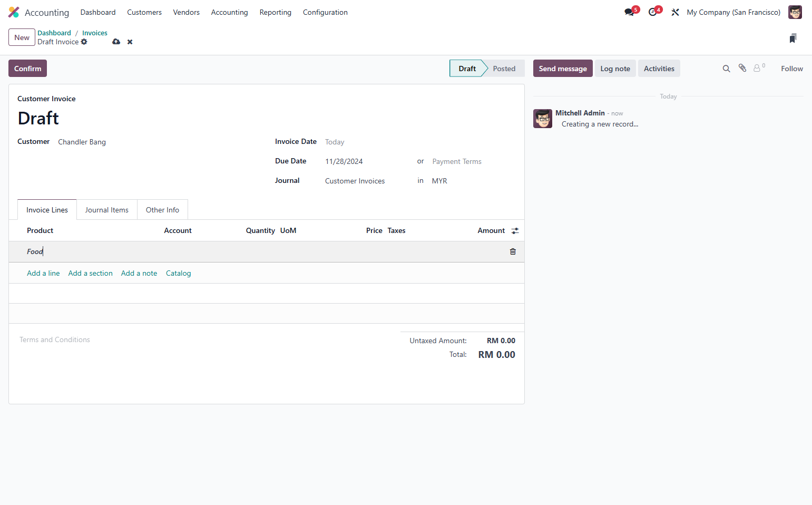Open optional columns settings icon
Image resolution: width=812 pixels, height=505 pixels.
(x=515, y=231)
